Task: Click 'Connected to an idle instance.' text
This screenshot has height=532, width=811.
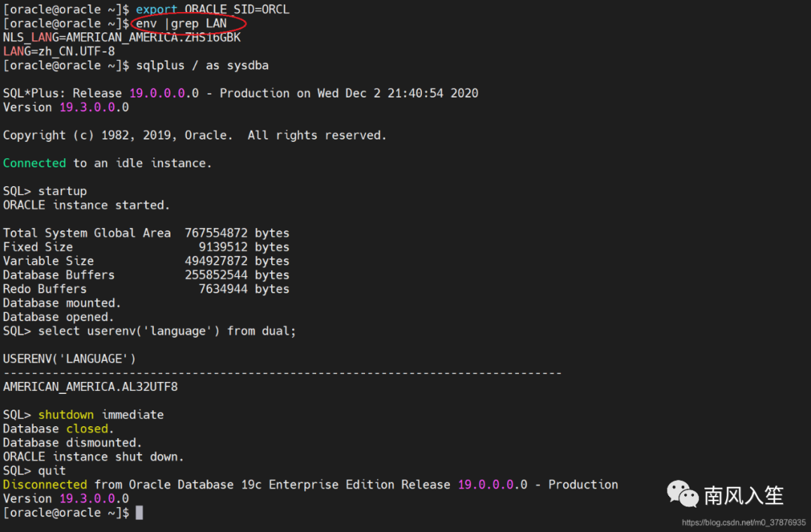Action: (x=107, y=164)
